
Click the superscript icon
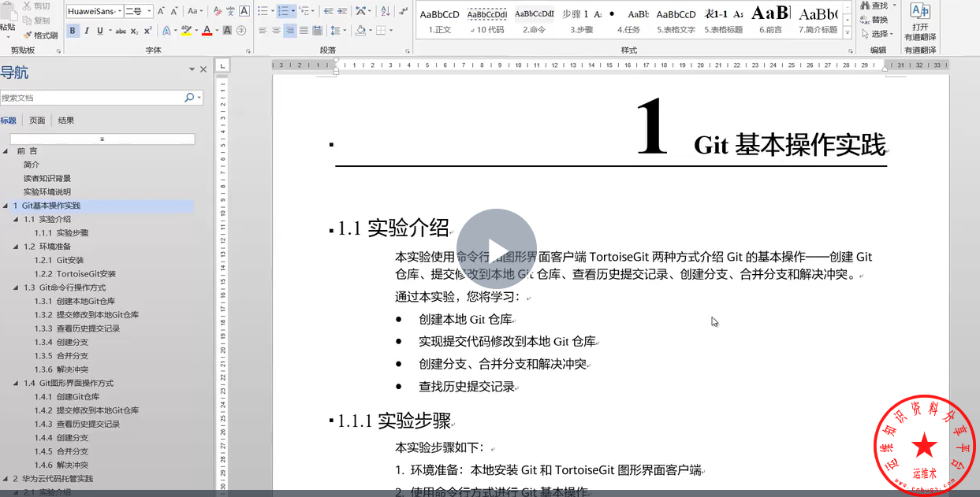point(147,31)
